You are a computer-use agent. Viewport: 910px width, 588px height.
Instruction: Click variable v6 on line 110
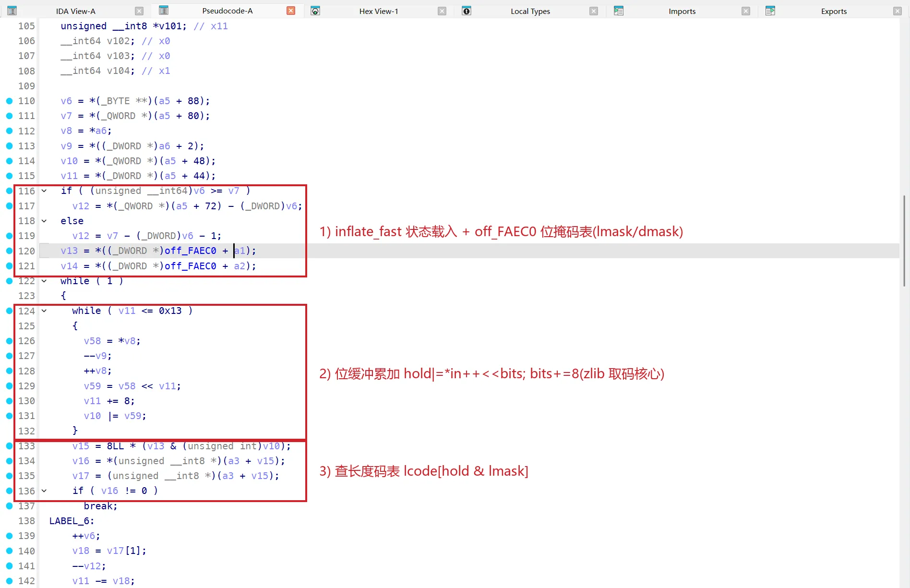point(66,101)
